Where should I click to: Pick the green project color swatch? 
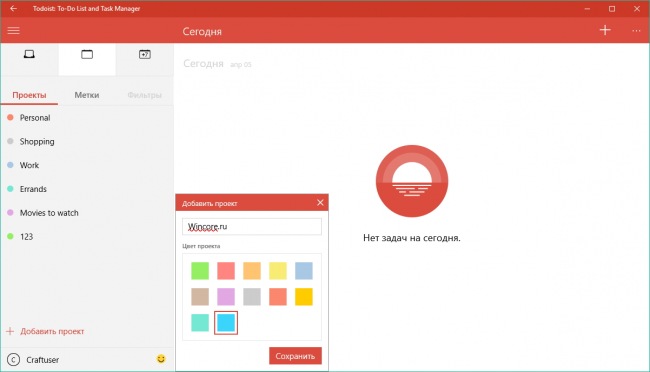[200, 271]
